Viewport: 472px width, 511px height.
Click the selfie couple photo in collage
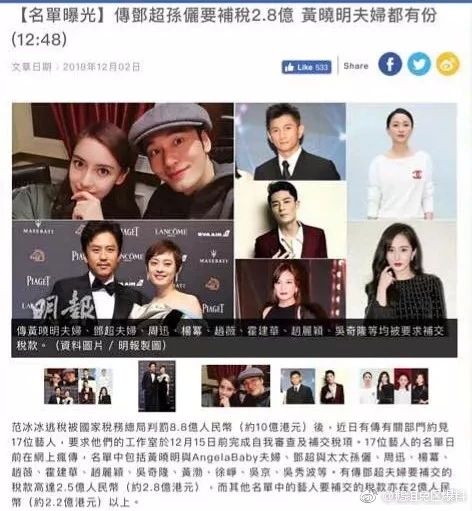[123, 161]
